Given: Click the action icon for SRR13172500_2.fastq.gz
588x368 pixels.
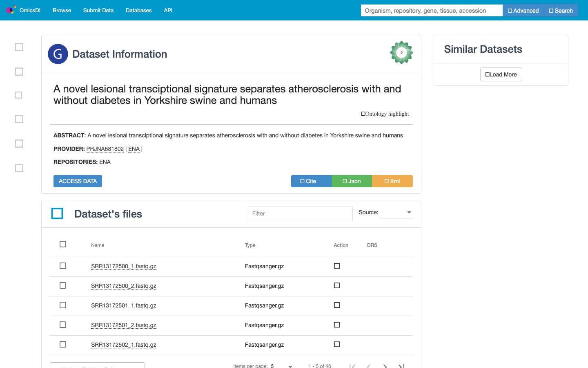Looking at the screenshot, I should pos(337,285).
